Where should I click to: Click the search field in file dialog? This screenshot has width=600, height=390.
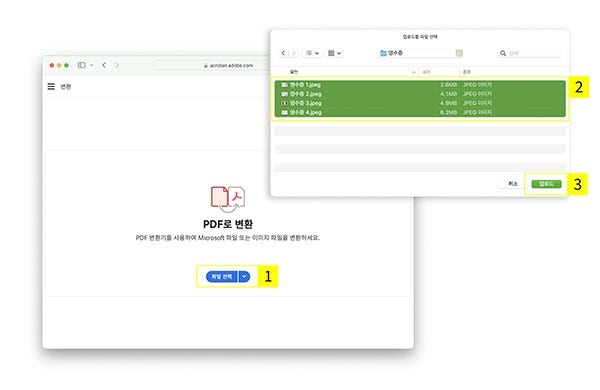(x=530, y=53)
